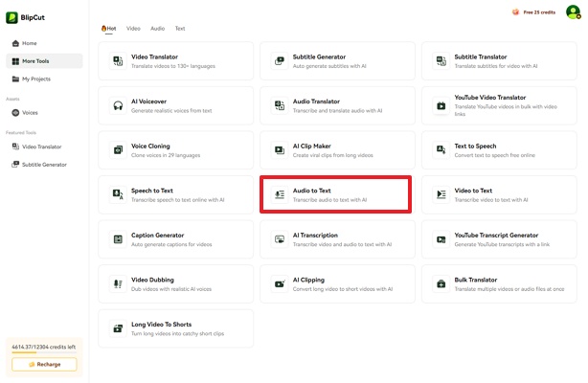588x383 pixels.
Task: Click the Caption Generator icon
Action: [118, 238]
